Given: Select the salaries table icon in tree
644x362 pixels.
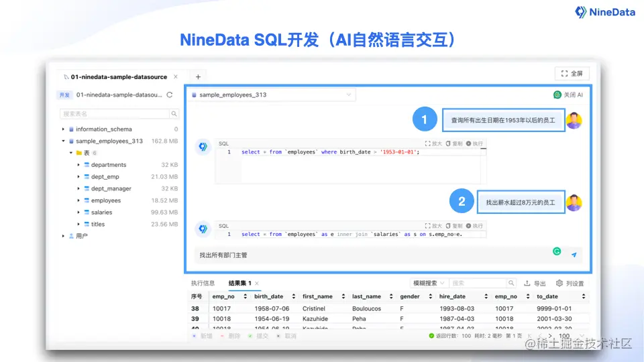Looking at the screenshot, I should (87, 213).
